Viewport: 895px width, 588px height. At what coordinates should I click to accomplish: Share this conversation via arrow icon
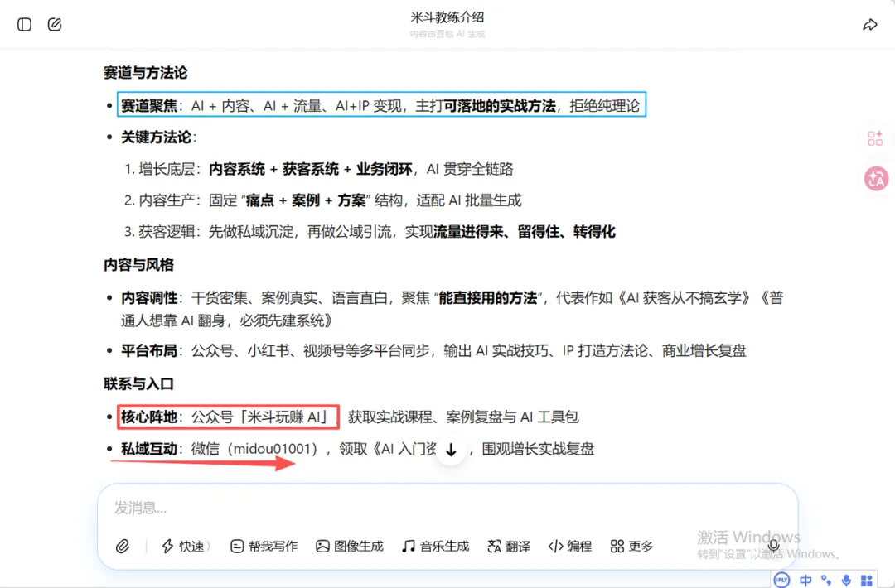tap(870, 25)
